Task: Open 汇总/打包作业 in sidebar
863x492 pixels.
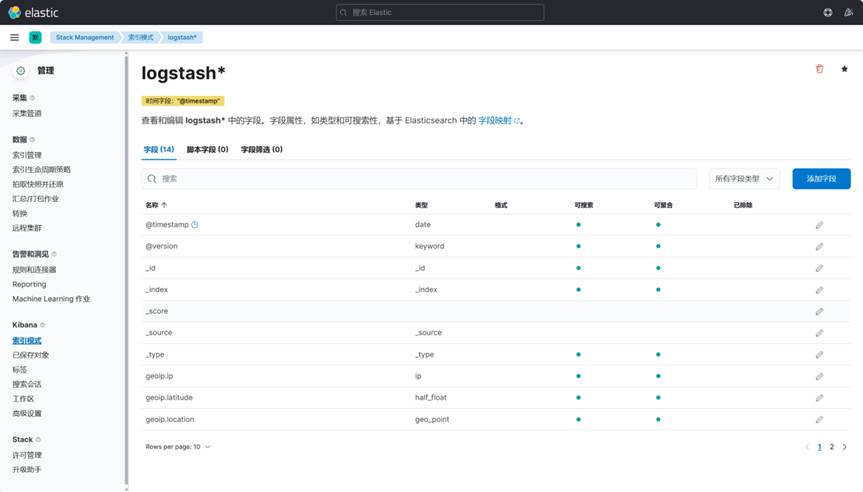Action: coord(35,199)
